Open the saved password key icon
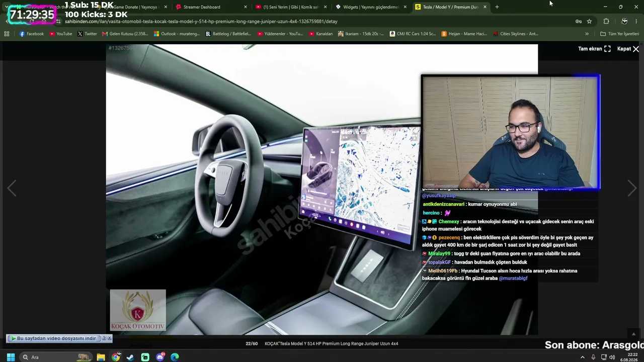Image resolution: width=644 pixels, height=362 pixels. pos(579,21)
